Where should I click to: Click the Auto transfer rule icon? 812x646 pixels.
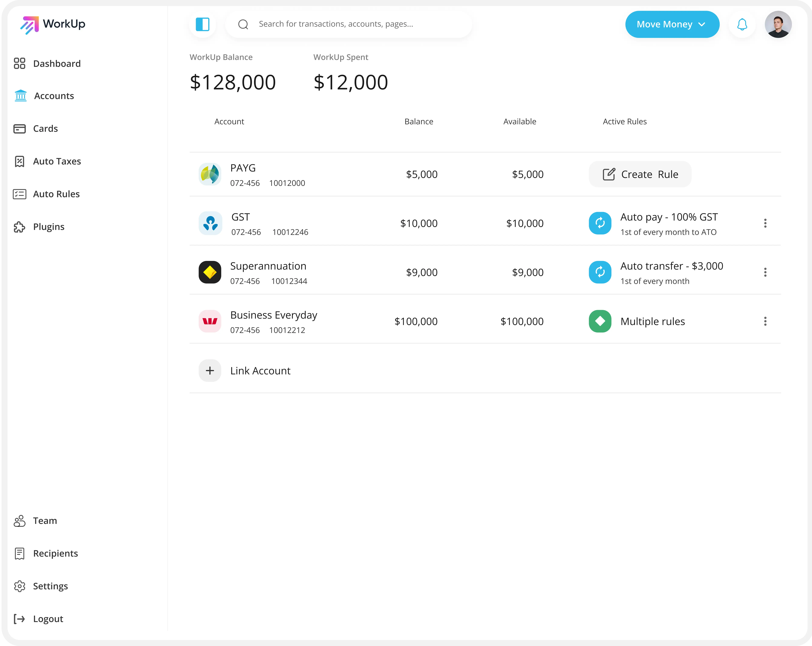600,272
